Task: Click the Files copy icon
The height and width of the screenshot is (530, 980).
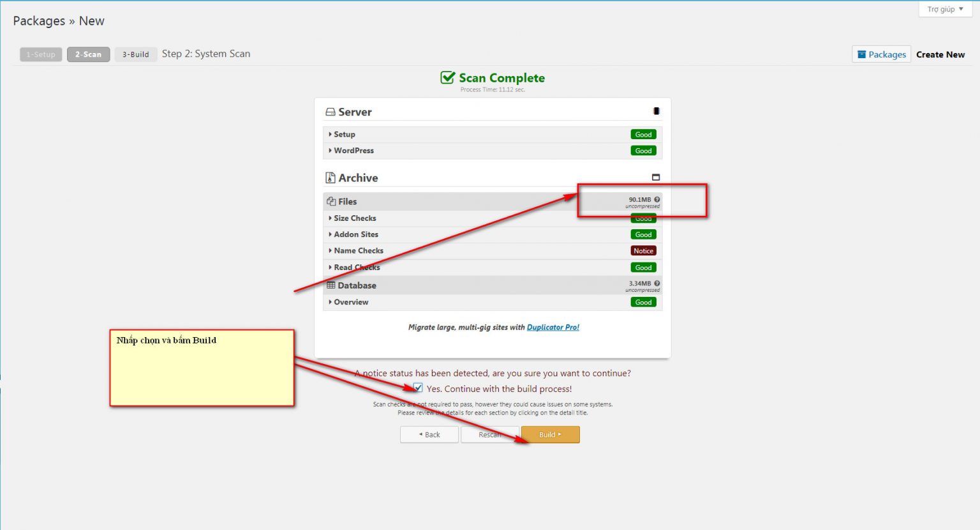Action: (330, 201)
